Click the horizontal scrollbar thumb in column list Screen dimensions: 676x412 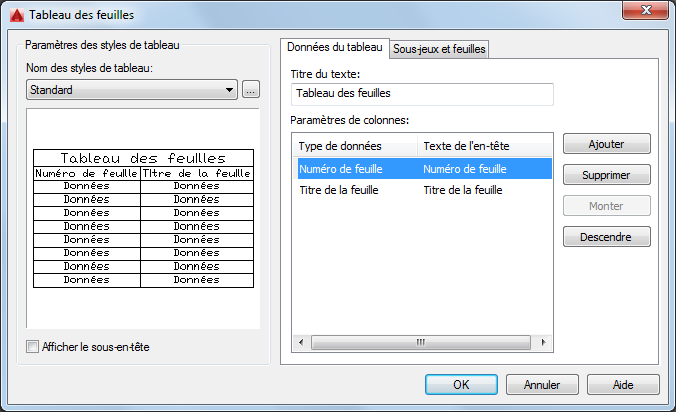(421, 342)
